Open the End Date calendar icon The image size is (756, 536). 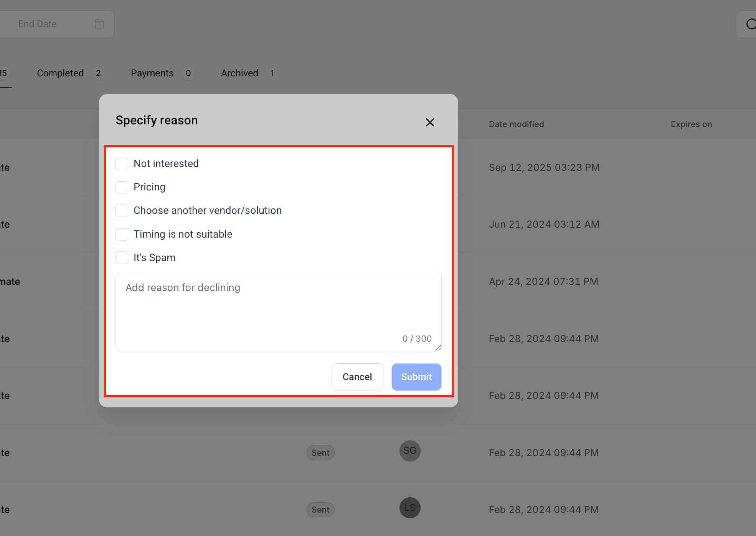tap(99, 24)
